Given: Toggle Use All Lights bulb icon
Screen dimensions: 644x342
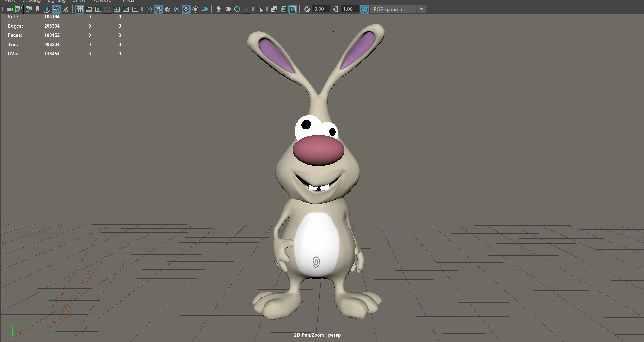Looking at the screenshot, I should (195, 9).
